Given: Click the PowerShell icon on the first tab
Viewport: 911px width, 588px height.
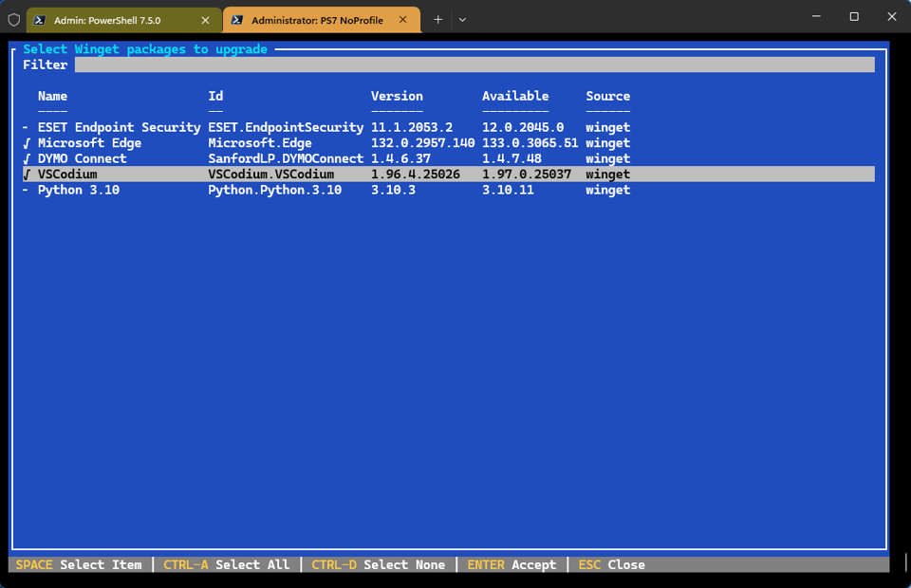Looking at the screenshot, I should [39, 18].
